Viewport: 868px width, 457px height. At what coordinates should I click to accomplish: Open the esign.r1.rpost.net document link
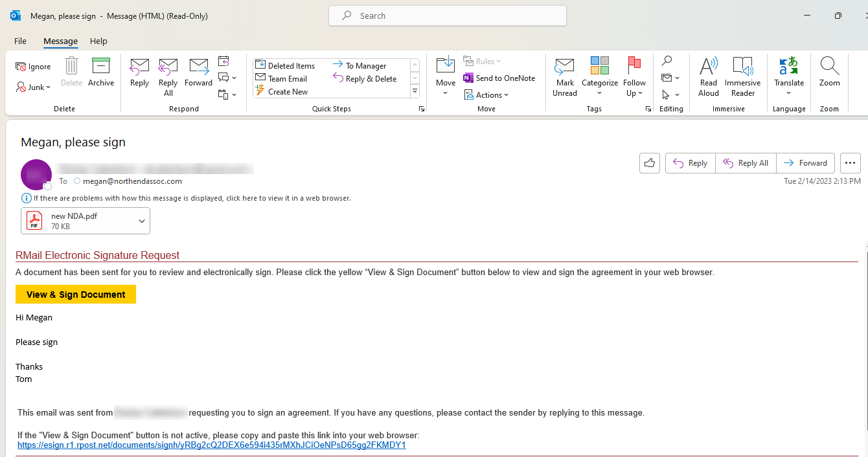pos(211,445)
